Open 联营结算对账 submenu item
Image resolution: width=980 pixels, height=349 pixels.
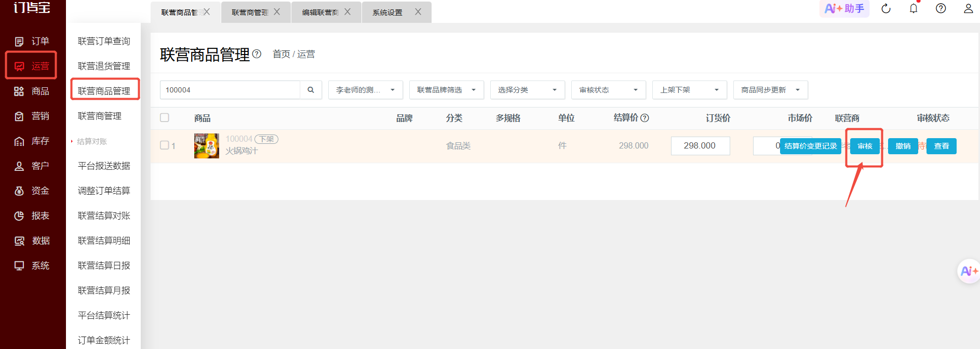(x=104, y=216)
